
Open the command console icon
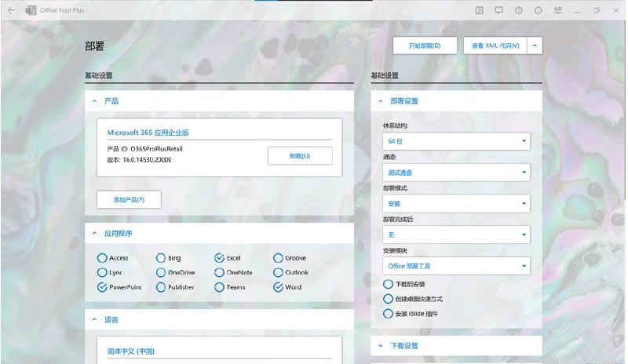click(x=479, y=10)
